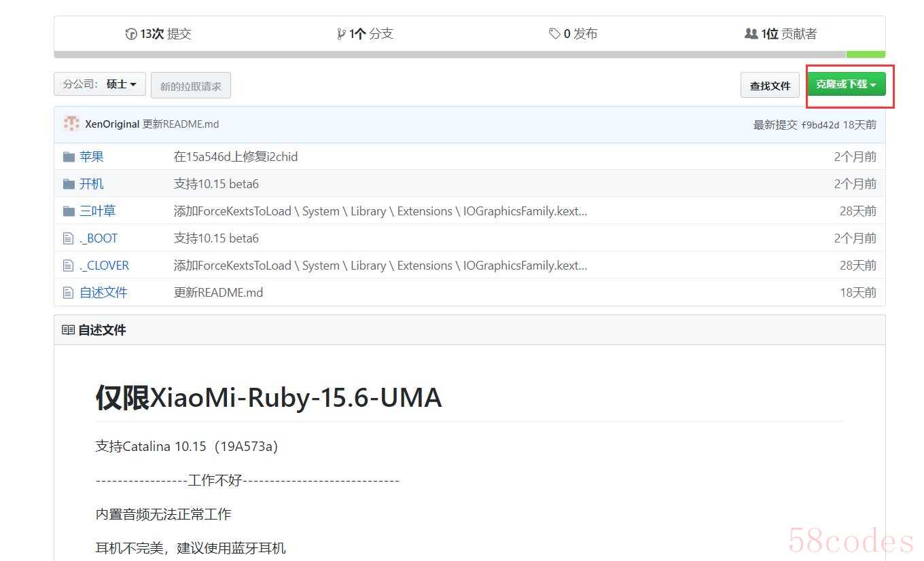The image size is (924, 561).
Task: Open the 分公司 branch selector dropdown
Action: point(100,84)
